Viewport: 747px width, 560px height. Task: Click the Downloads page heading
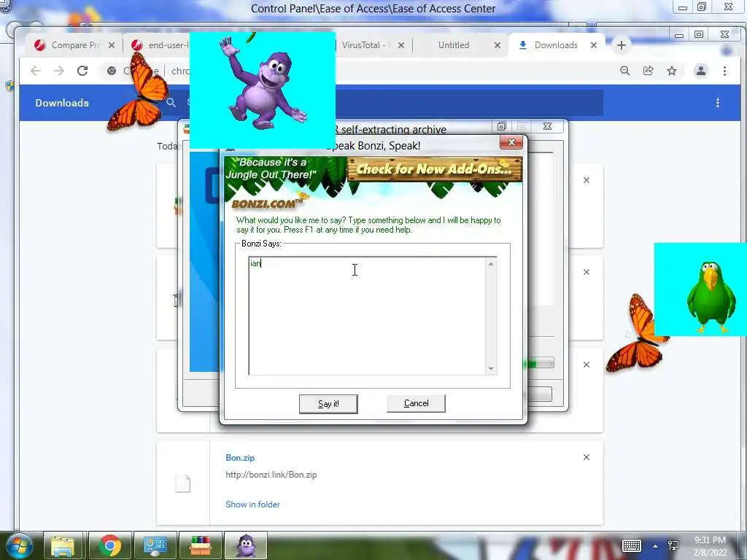(x=62, y=103)
